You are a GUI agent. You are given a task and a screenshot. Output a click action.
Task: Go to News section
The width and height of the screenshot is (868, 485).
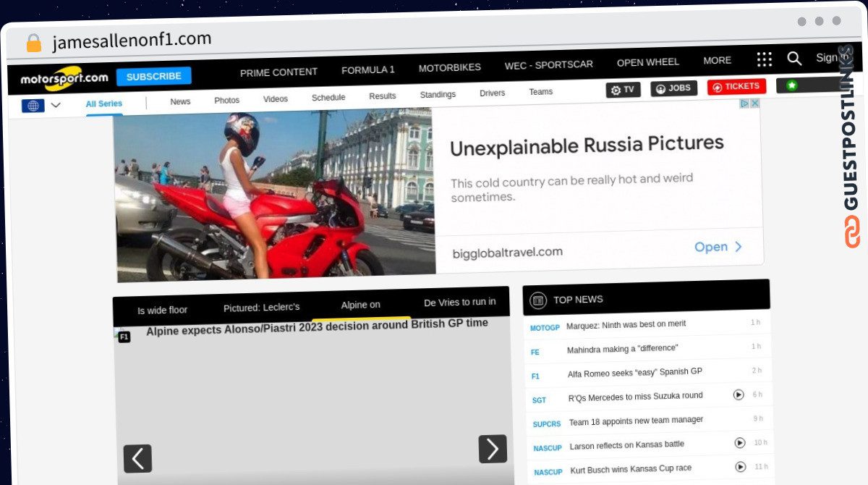(181, 102)
